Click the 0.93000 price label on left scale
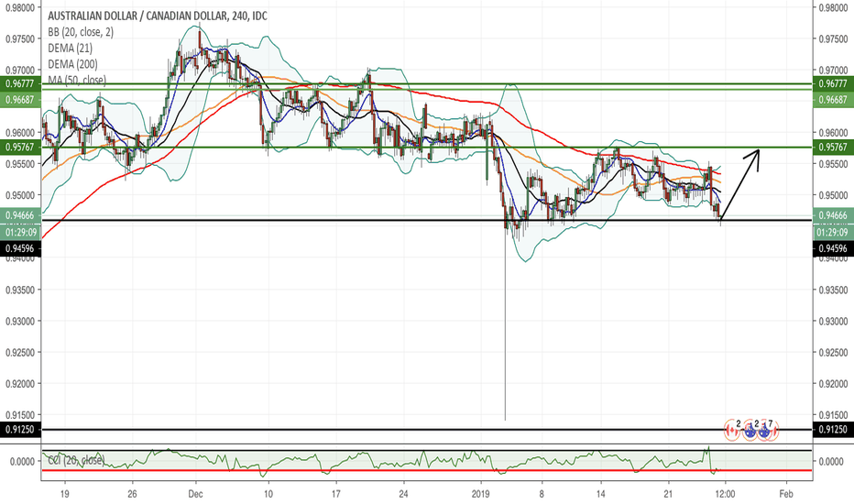 click(20, 321)
